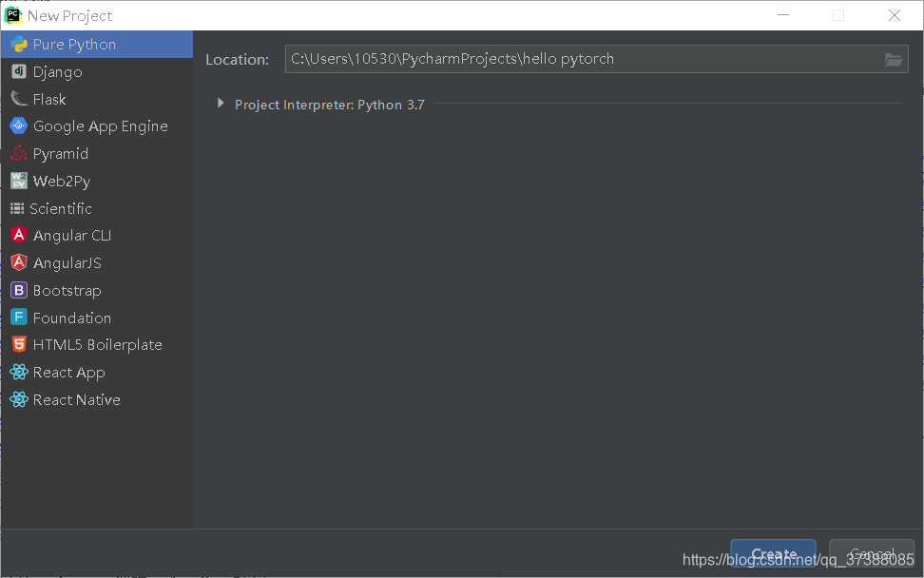This screenshot has width=924, height=578.
Task: Click the Flask horn icon
Action: tap(19, 99)
